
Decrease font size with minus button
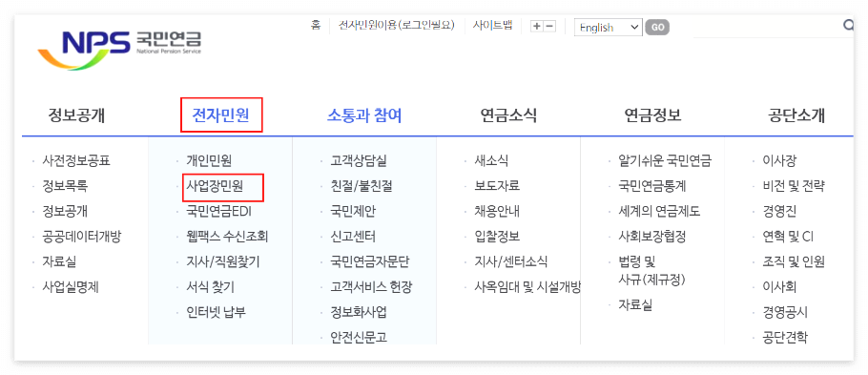pos(549,26)
